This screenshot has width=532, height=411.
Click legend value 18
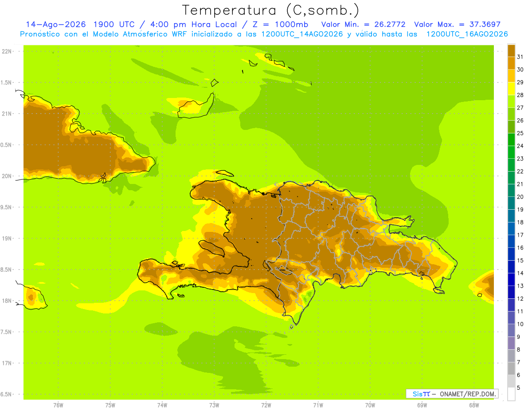(520, 222)
